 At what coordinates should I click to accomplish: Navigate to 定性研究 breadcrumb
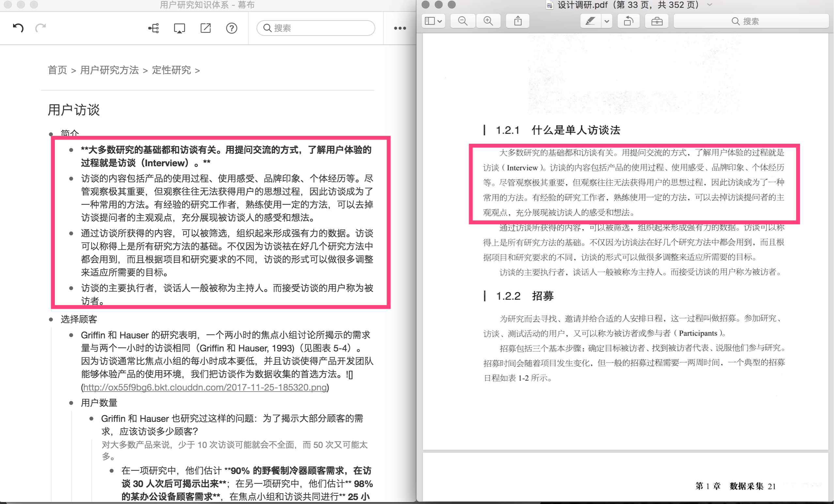pos(171,70)
